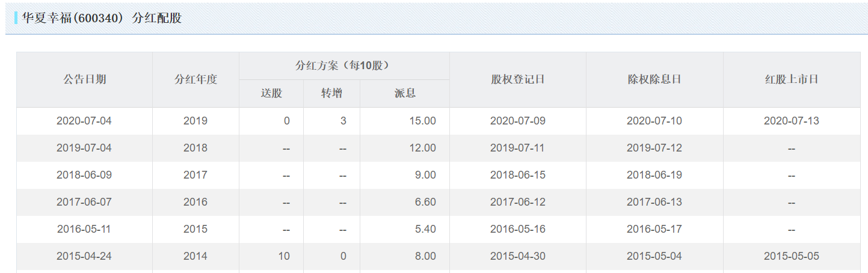
Task: Click bonus listing date 2020-07-13
Action: [792, 121]
